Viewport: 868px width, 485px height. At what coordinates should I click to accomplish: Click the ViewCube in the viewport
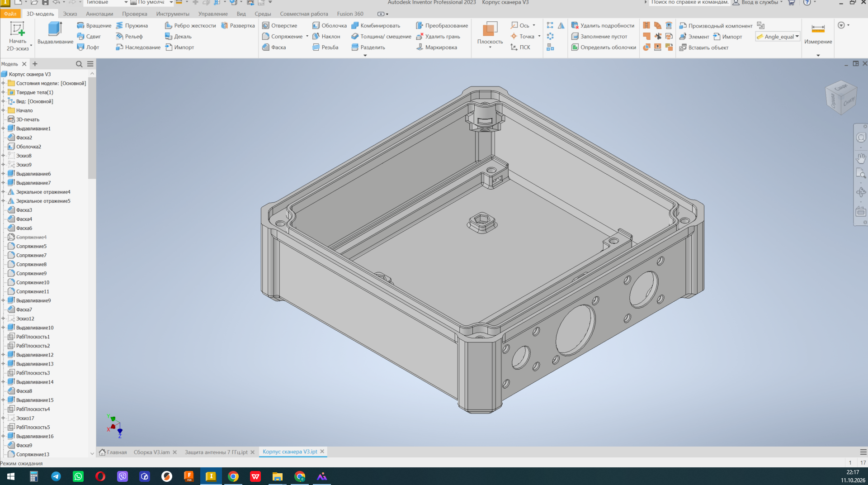841,97
